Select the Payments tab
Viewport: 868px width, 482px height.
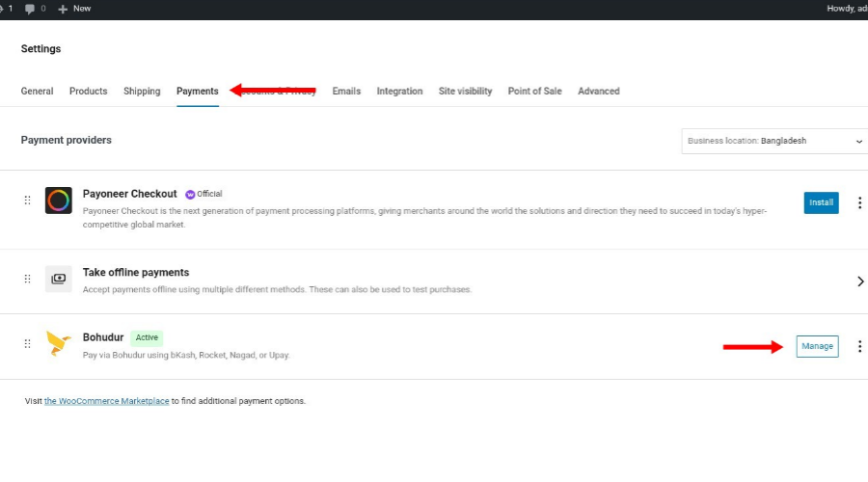pos(198,92)
